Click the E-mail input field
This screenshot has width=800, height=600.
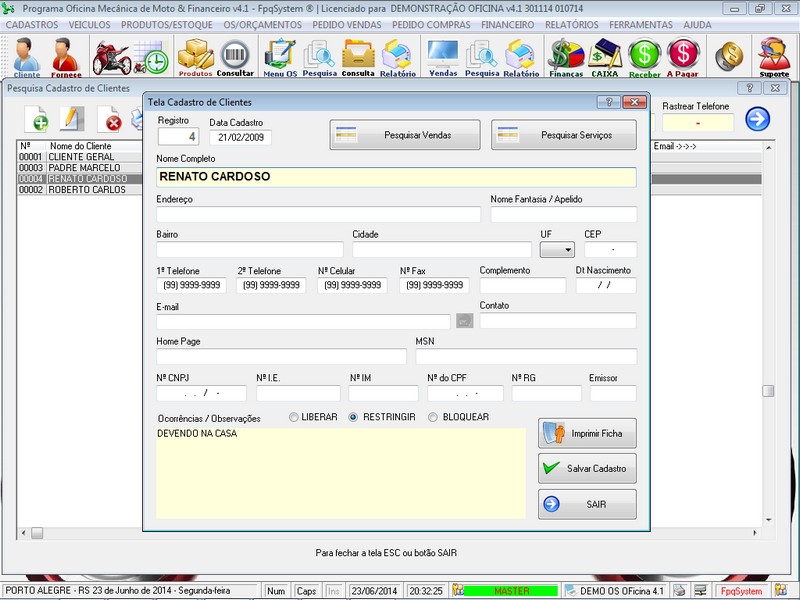(303, 321)
